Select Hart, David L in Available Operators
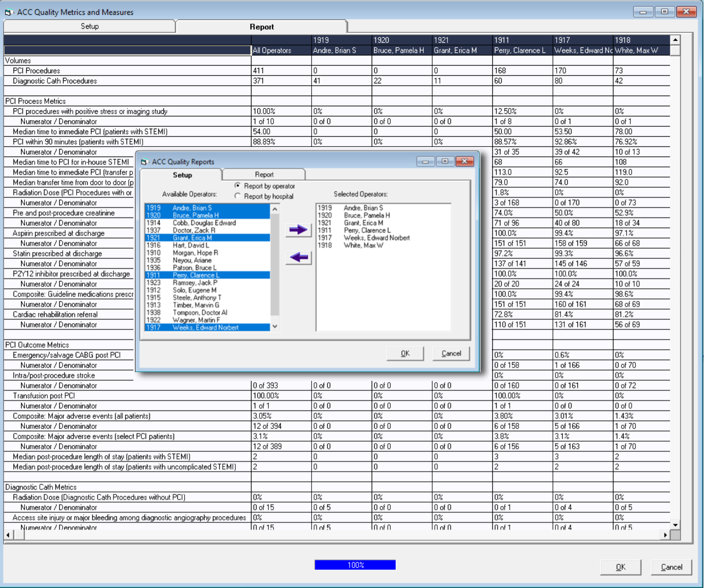 tap(207, 245)
